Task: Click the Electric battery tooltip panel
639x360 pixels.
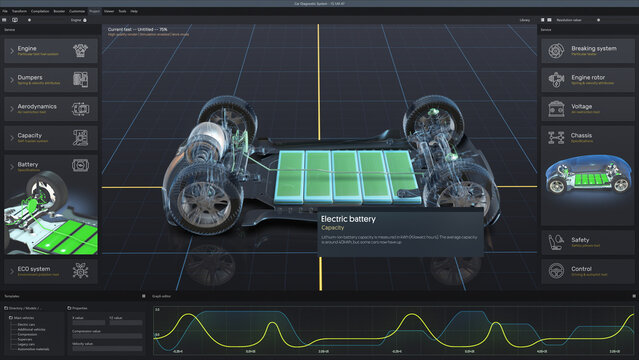Action: coord(401,233)
